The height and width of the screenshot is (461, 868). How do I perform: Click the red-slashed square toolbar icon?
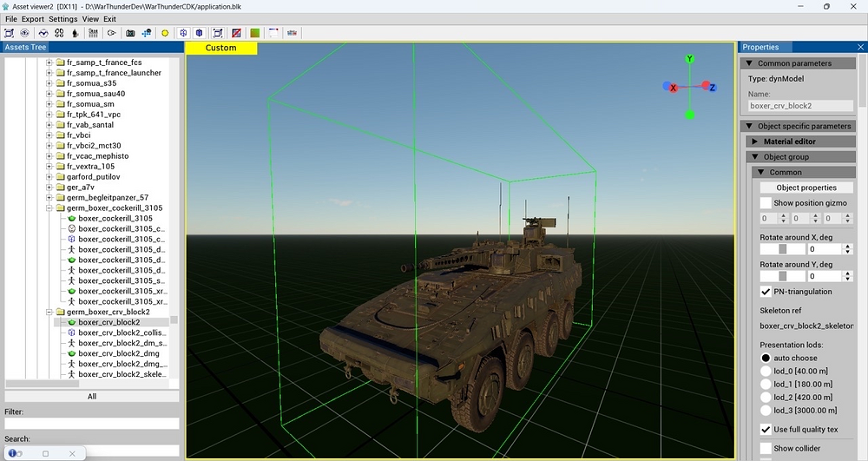coord(236,33)
